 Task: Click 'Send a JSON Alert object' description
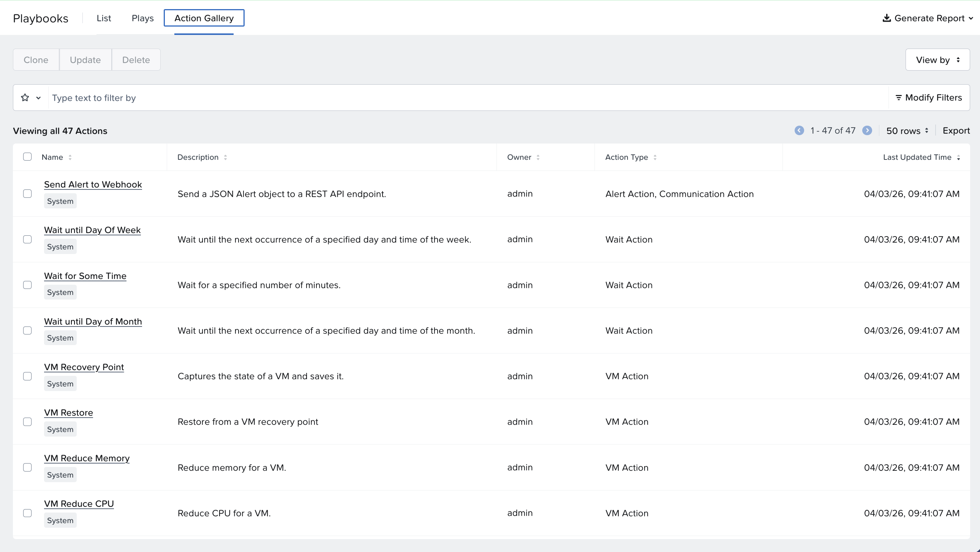coord(282,194)
